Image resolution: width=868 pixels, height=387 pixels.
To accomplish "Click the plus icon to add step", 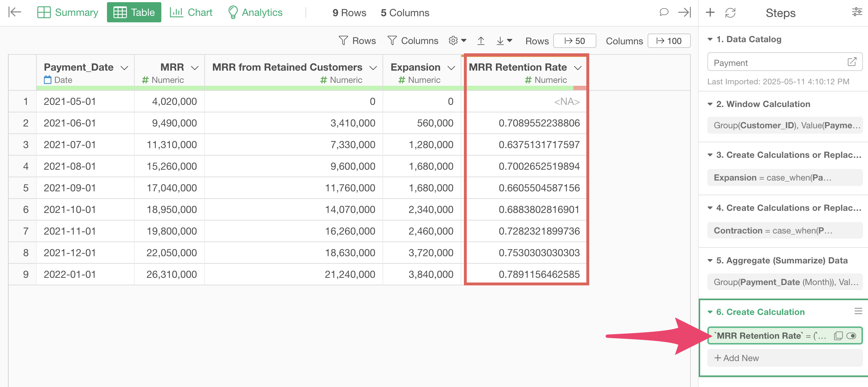I will pyautogui.click(x=710, y=13).
